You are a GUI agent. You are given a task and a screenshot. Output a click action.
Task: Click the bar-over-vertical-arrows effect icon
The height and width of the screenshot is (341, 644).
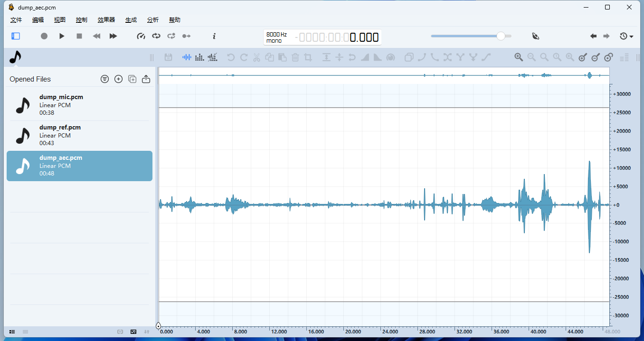click(326, 57)
